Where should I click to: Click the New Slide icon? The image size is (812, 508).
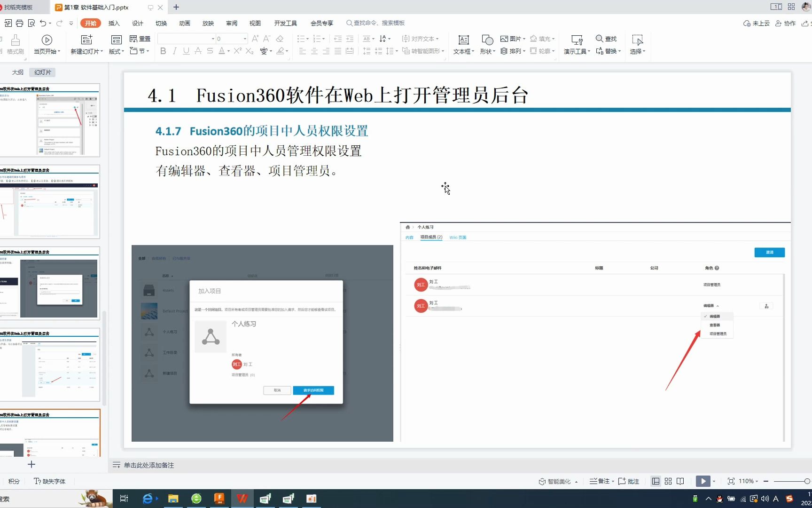[x=87, y=40]
